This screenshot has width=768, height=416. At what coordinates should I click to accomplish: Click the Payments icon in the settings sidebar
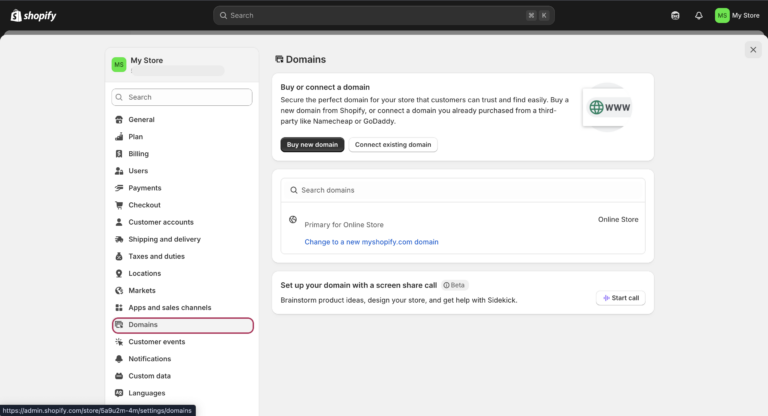point(119,188)
